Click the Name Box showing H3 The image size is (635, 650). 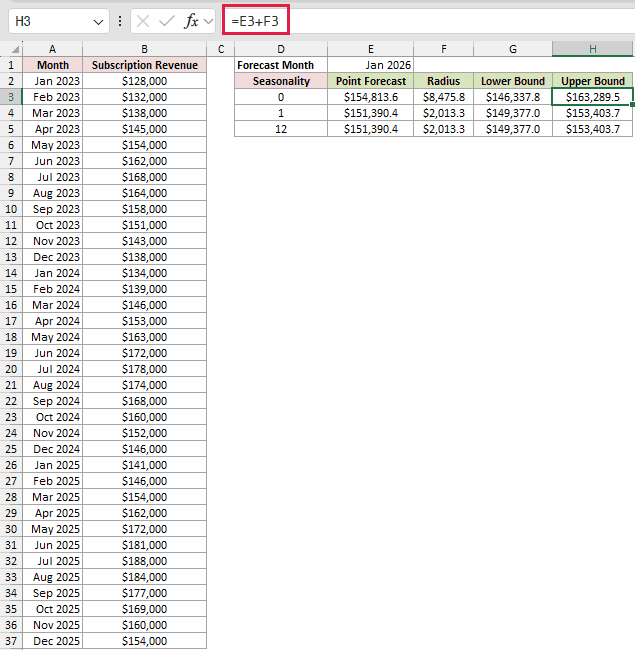(58, 21)
